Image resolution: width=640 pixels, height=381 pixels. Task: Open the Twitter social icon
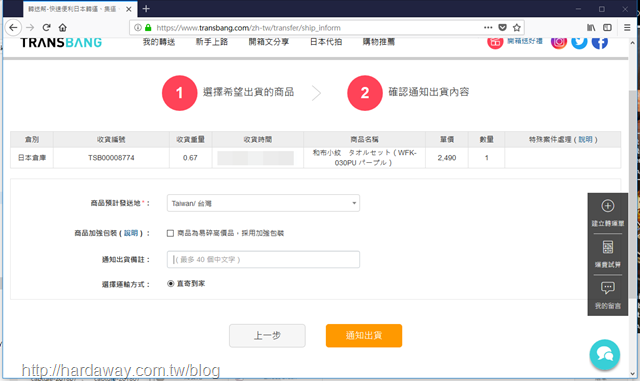579,42
